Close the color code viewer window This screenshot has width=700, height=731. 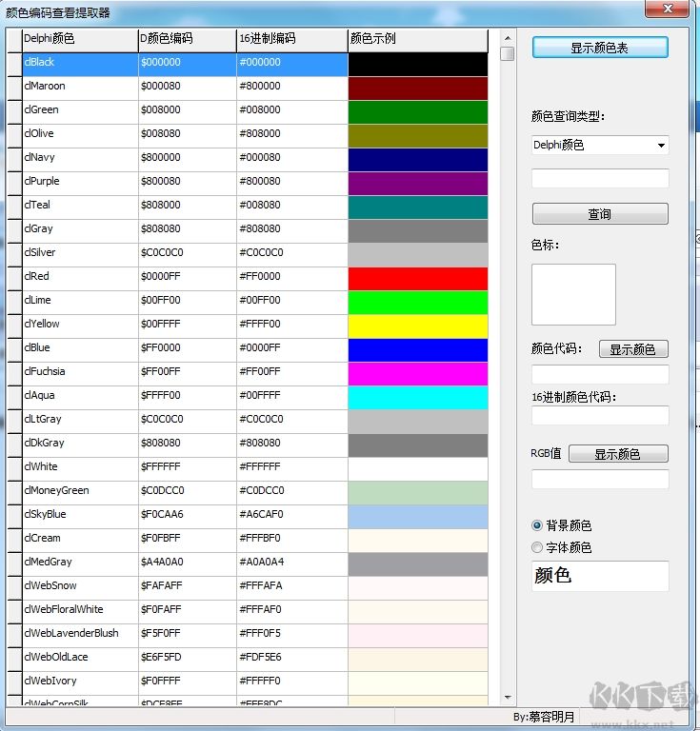pos(670,10)
